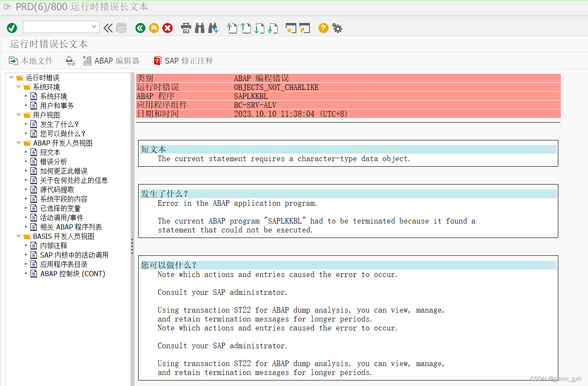
Task: Collapse the command field with double chevron
Action: coord(108,28)
